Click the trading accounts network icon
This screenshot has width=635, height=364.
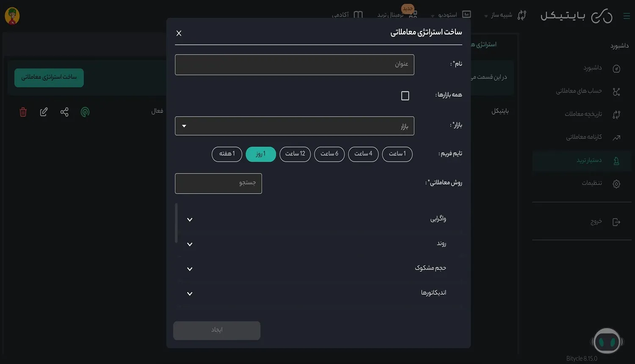click(x=616, y=91)
